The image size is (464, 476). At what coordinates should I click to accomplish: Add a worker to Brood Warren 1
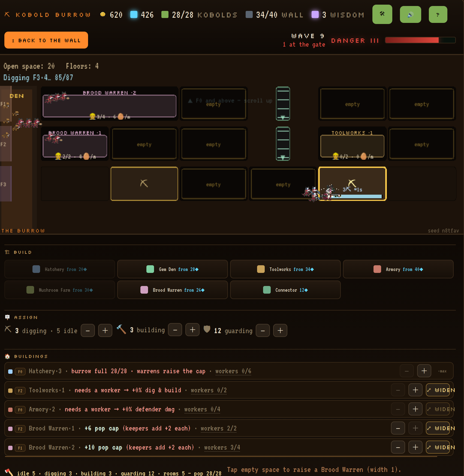click(415, 428)
